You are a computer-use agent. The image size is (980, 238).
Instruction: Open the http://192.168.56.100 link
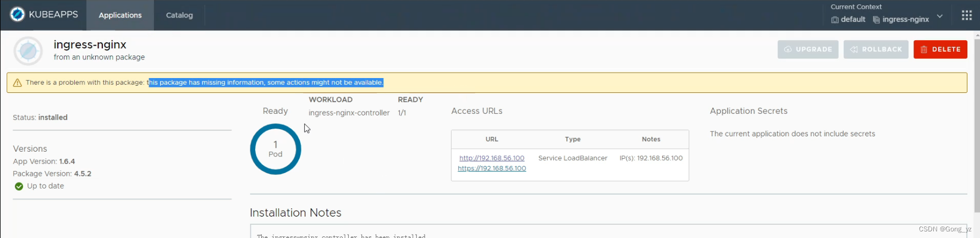492,158
